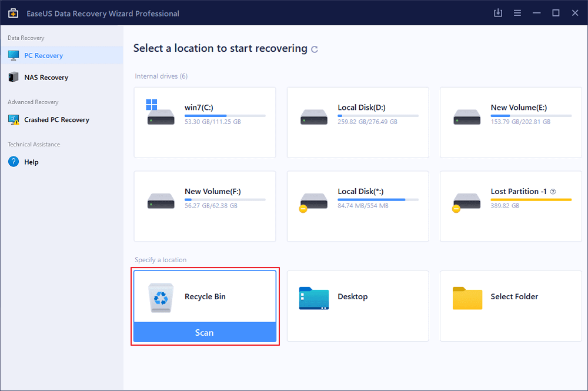This screenshot has height=391, width=588.
Task: Click the Lost Partition help question mark
Action: click(x=553, y=192)
